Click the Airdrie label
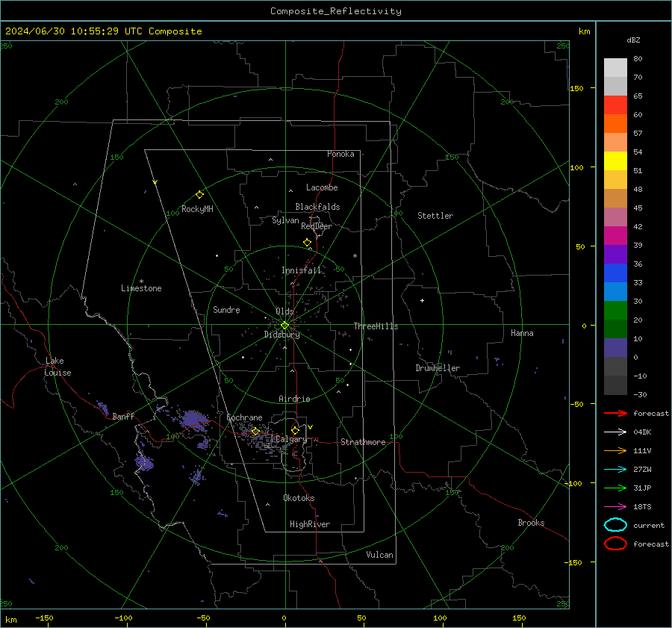 click(294, 399)
